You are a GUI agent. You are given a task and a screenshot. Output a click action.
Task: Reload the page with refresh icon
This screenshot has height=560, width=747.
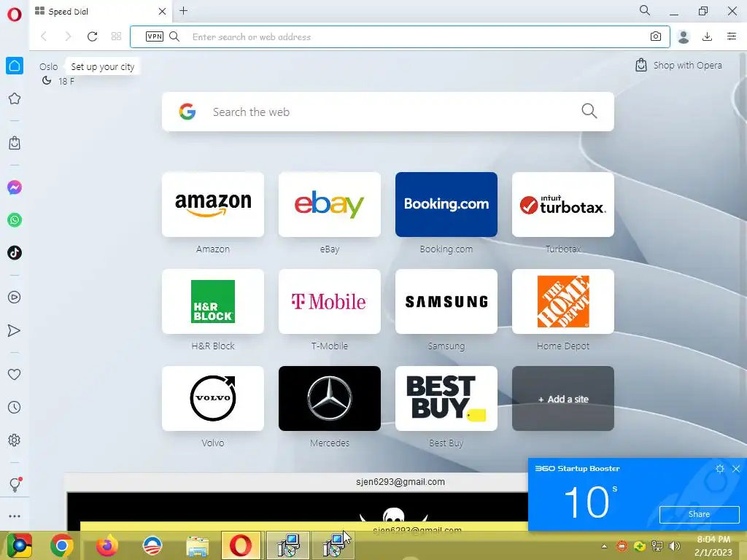(x=93, y=36)
